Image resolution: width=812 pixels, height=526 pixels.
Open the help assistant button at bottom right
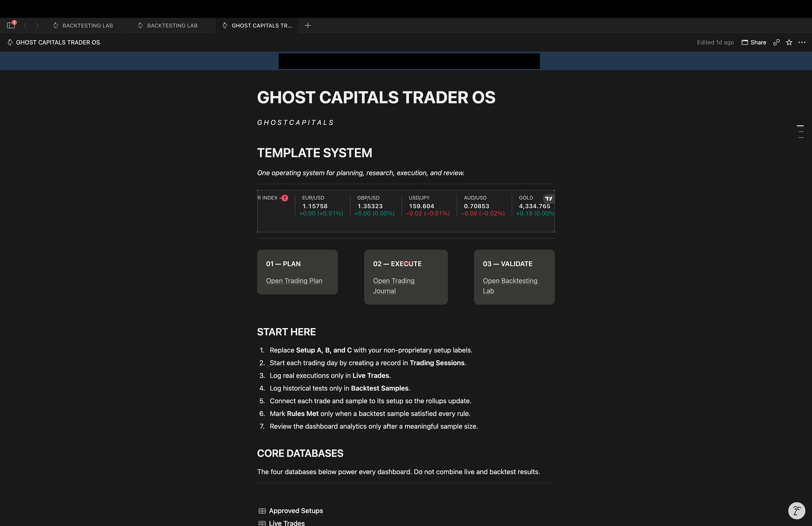point(797,510)
